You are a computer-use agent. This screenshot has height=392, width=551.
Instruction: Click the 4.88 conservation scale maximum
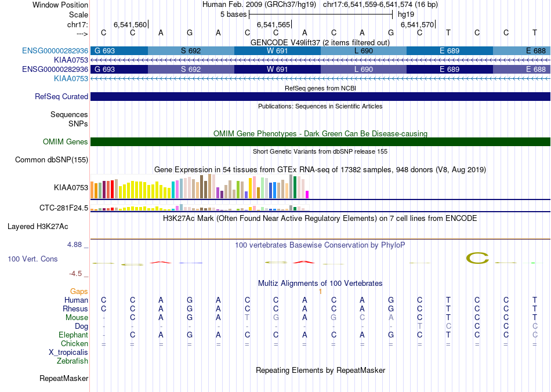click(x=74, y=245)
